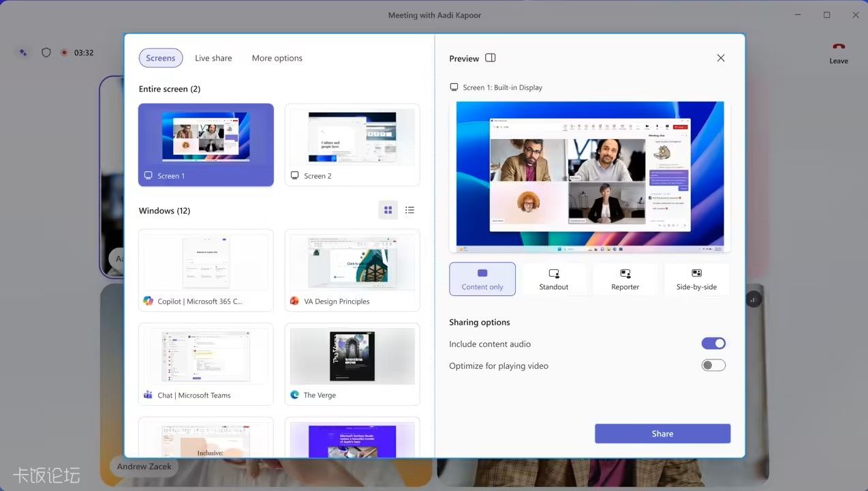Screen dimensions: 868x491
Task: Select the Standout presenter mode
Action: pyautogui.click(x=553, y=279)
